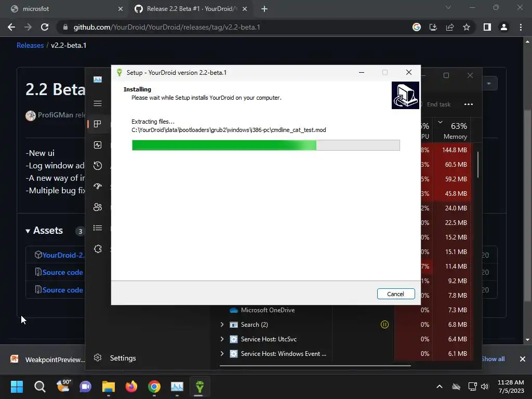Select the Release 2.2 Beta #1 tab
Viewport: 532px width, 399px height.
191,9
